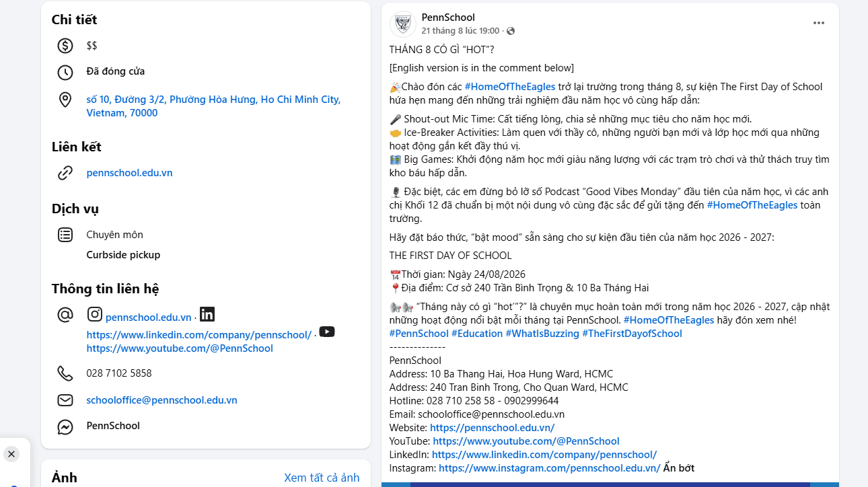This screenshot has width=868, height=487.
Task: Click the #PennSchool hashtag
Action: (419, 334)
